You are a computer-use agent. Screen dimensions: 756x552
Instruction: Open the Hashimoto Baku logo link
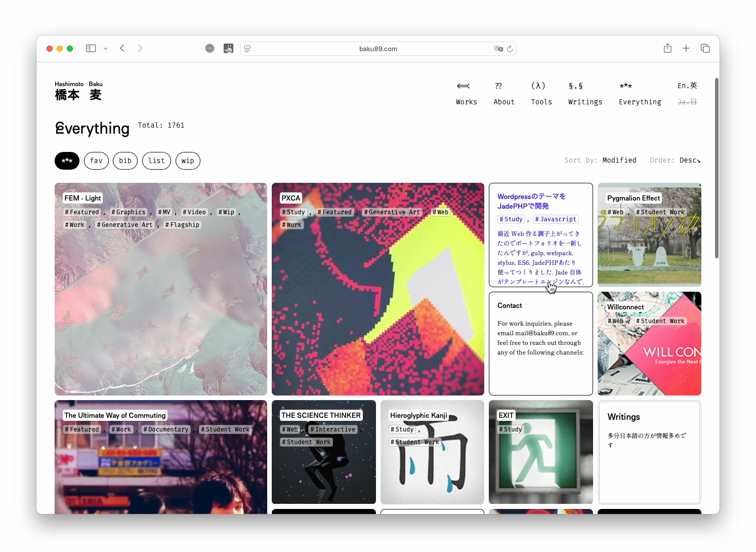(78, 91)
